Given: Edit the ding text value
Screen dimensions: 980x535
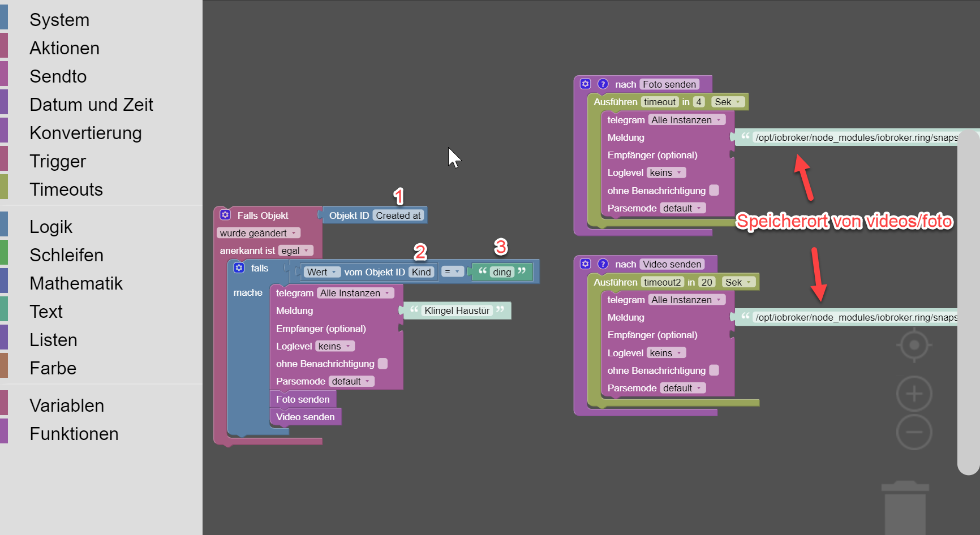Looking at the screenshot, I should pos(502,272).
